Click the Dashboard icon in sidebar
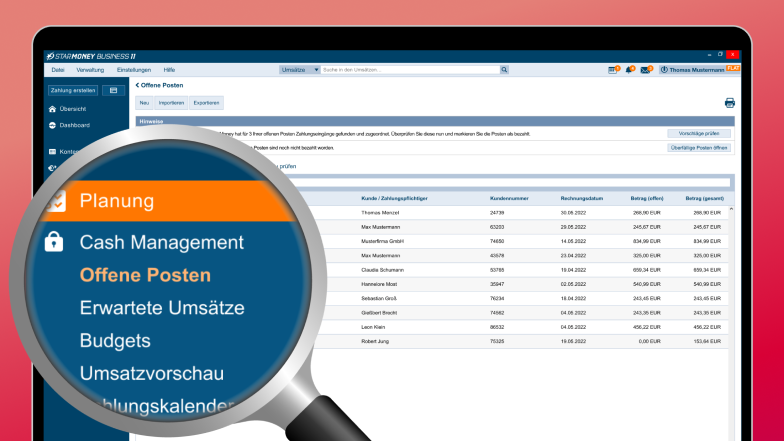 click(x=52, y=125)
